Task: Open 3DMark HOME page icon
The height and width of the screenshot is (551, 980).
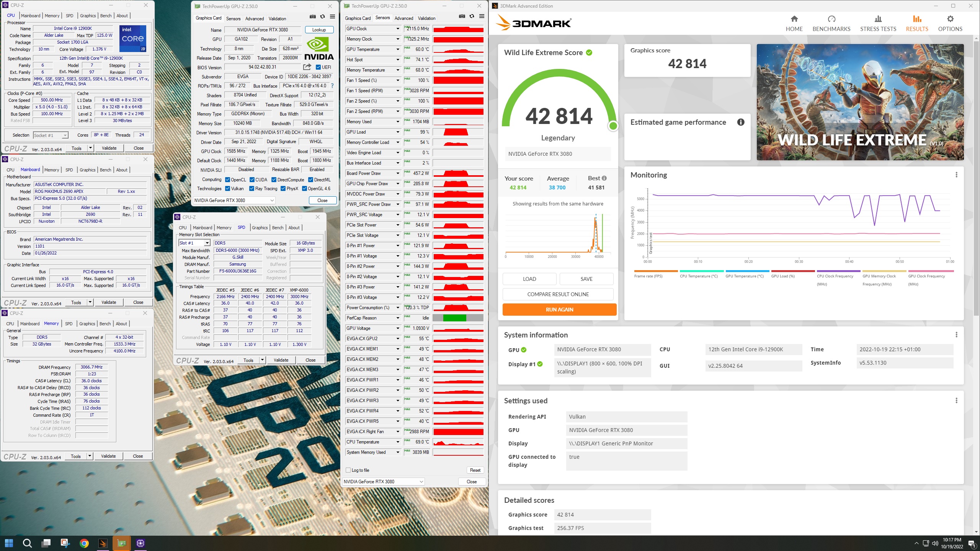Action: [794, 19]
